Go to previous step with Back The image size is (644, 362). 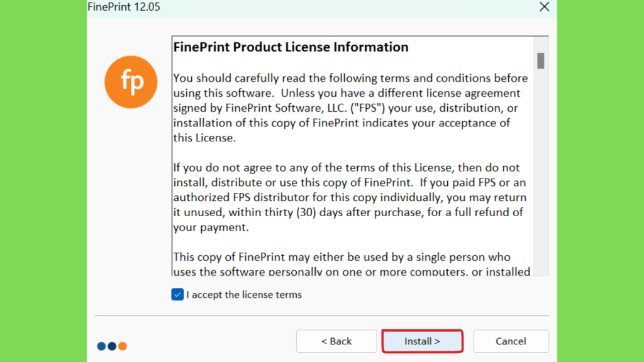[336, 341]
